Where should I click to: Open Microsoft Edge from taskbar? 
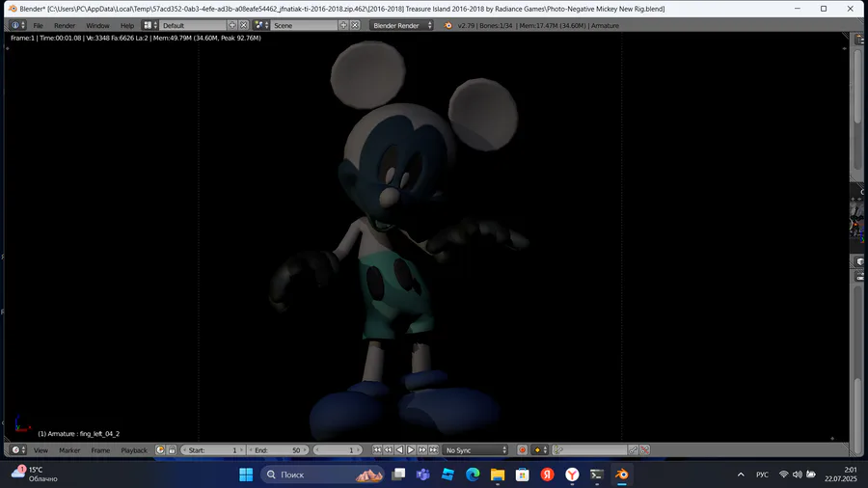coord(473,474)
